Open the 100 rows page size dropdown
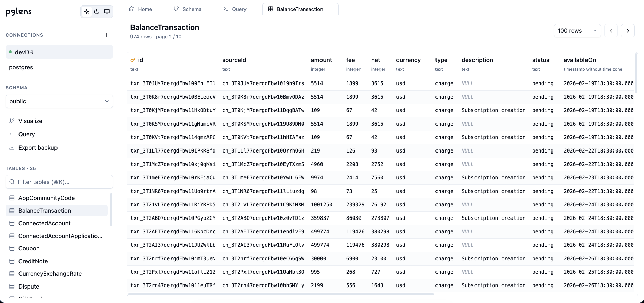Viewport: 644px width, 303px height. click(577, 31)
